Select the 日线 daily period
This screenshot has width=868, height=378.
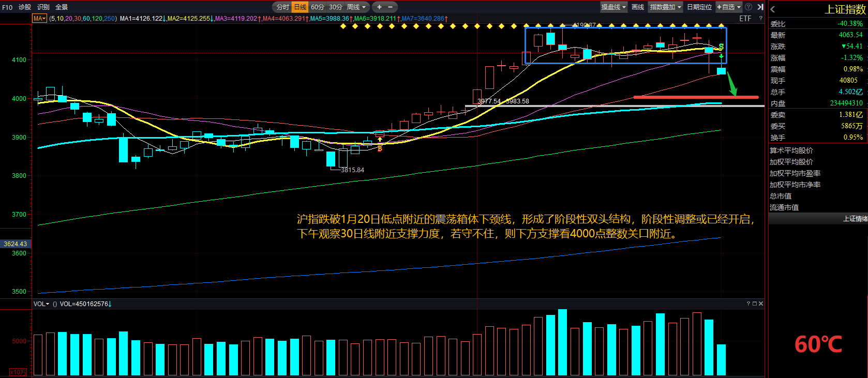(300, 7)
